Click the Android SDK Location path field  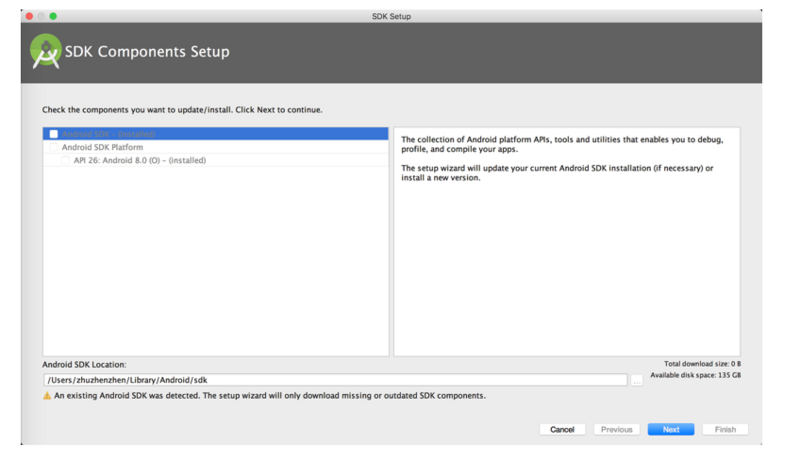point(335,380)
